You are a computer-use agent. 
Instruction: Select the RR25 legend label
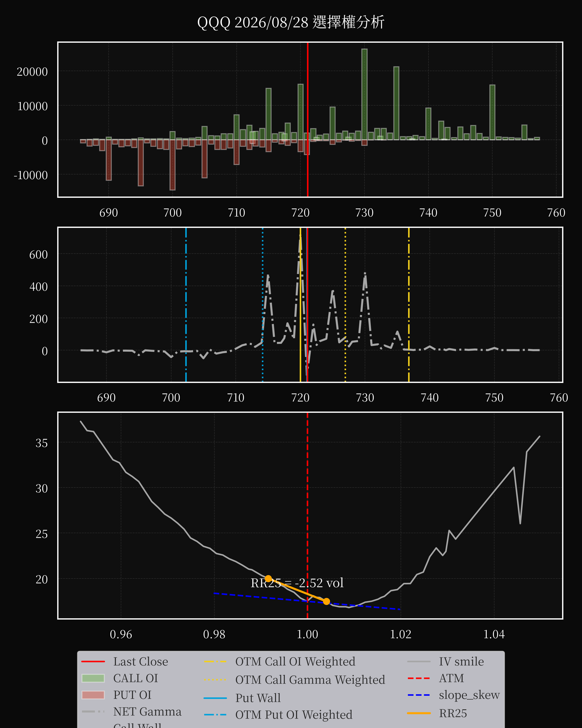(453, 713)
